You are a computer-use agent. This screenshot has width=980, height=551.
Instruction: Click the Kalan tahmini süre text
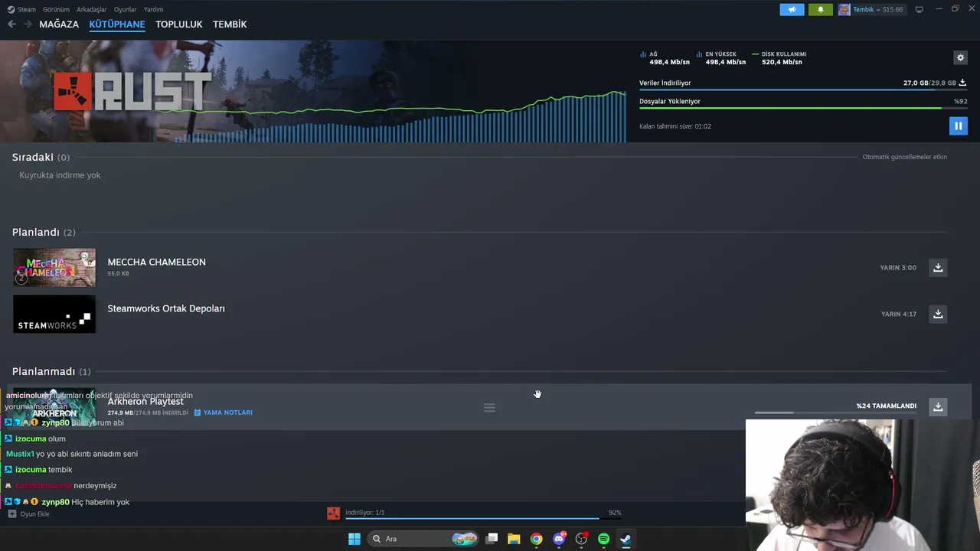click(675, 126)
